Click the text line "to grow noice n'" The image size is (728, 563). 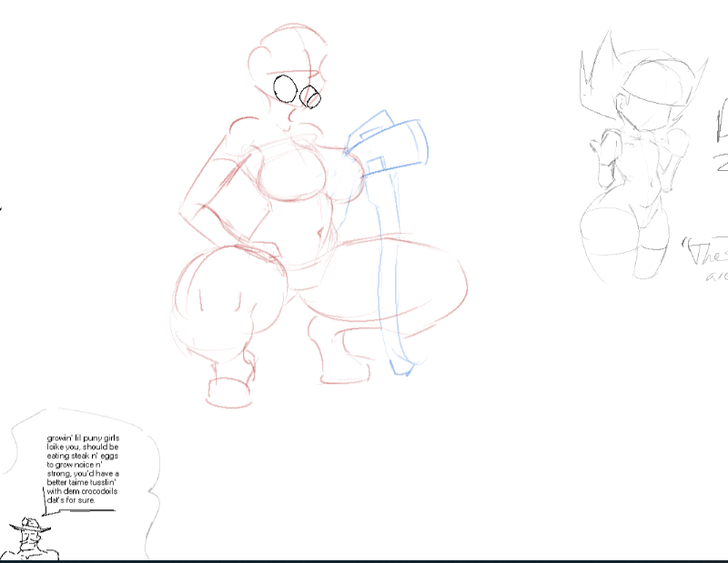tap(75, 465)
